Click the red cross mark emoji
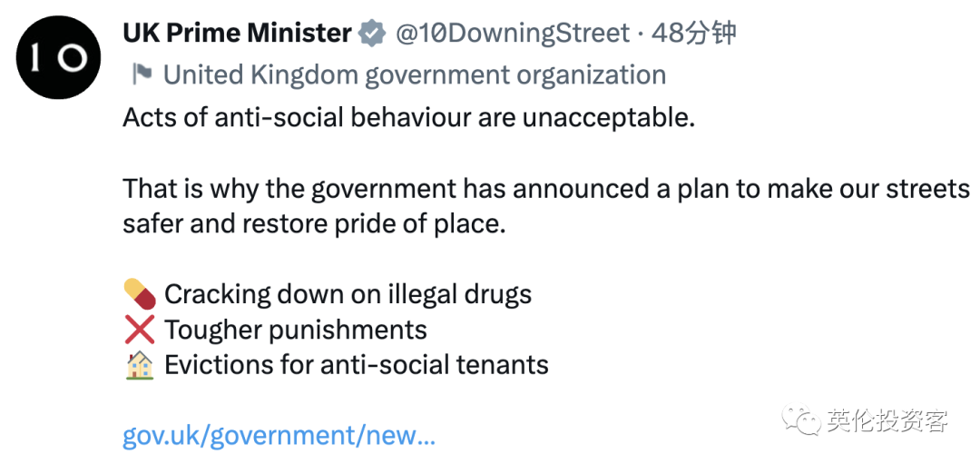The height and width of the screenshot is (464, 980). (140, 330)
